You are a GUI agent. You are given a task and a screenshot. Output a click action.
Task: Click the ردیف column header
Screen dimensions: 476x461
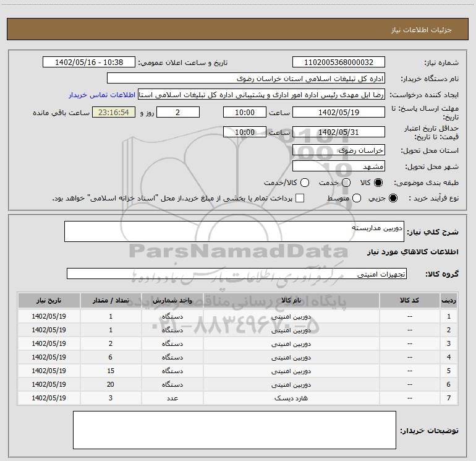coord(449,301)
